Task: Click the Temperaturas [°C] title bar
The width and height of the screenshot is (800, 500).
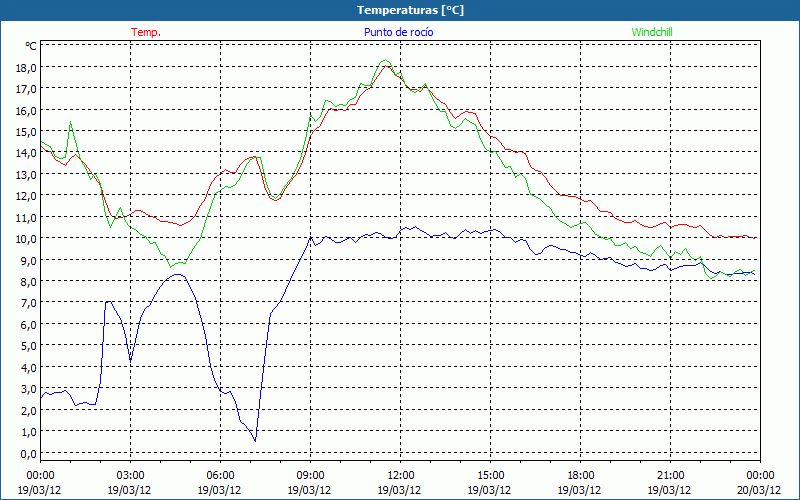Action: click(x=400, y=10)
